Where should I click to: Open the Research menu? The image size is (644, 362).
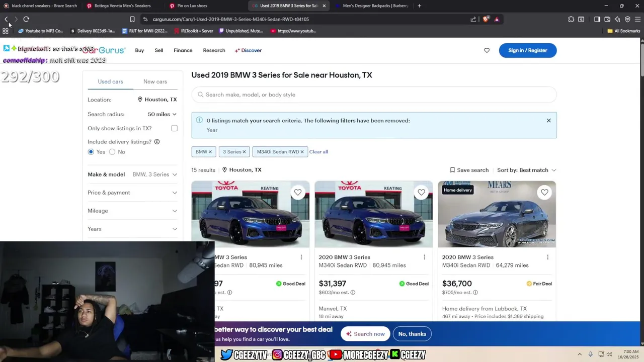pos(214,50)
